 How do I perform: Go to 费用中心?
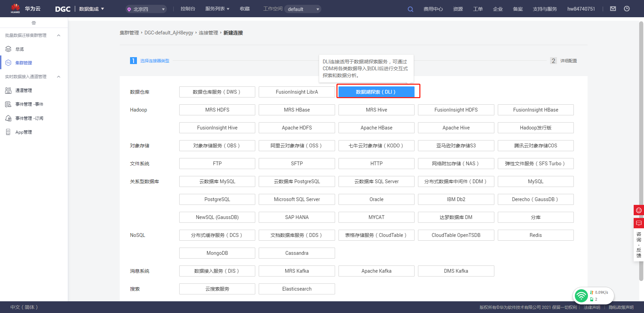433,9
